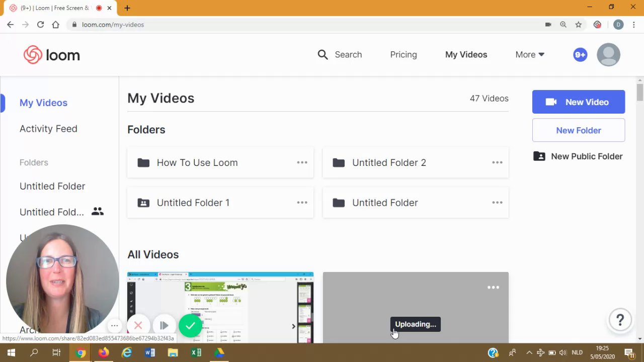Cancel the recording with red X
The image size is (644, 362).
point(138,326)
